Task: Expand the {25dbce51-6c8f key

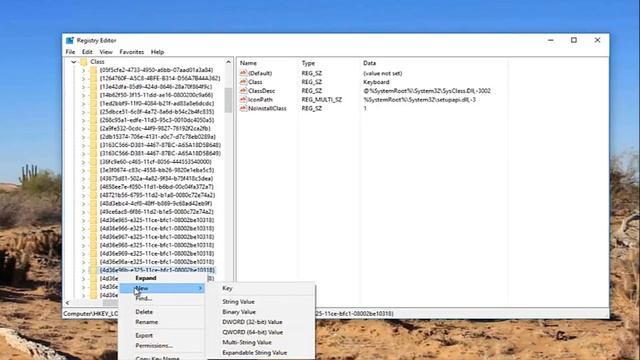Action: tap(83, 112)
